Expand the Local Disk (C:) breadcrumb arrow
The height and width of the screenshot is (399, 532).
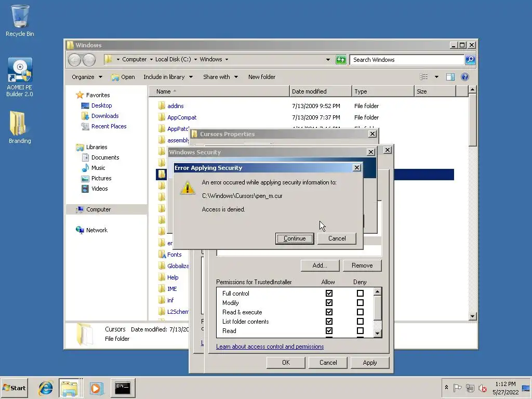pyautogui.click(x=195, y=60)
